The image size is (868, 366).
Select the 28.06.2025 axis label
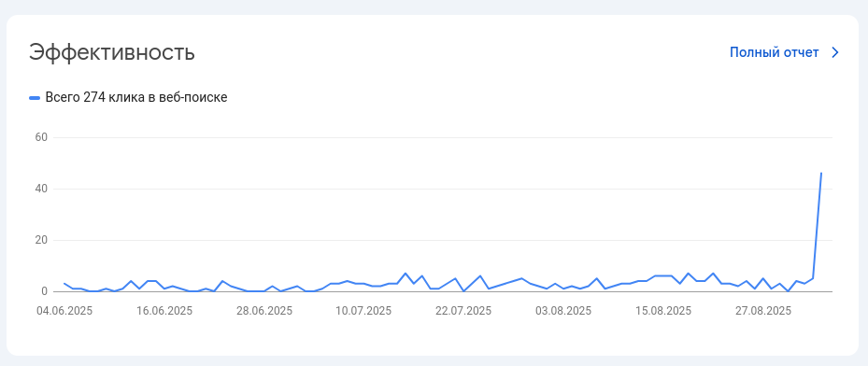tap(264, 311)
